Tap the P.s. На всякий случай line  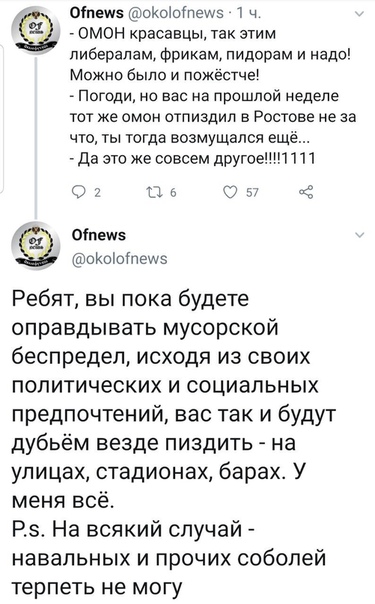tap(132, 530)
